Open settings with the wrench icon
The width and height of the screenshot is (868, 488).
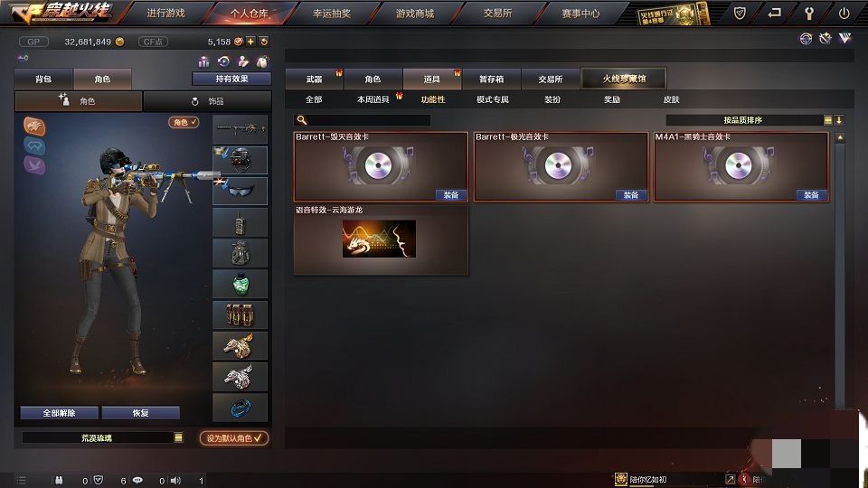pos(808,14)
